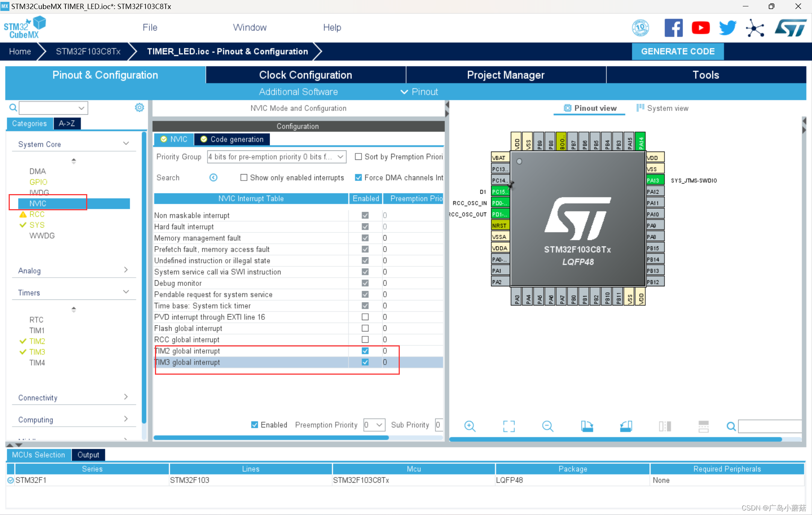This screenshot has width=812, height=515.
Task: Open the categories settings gear icon
Action: click(139, 108)
